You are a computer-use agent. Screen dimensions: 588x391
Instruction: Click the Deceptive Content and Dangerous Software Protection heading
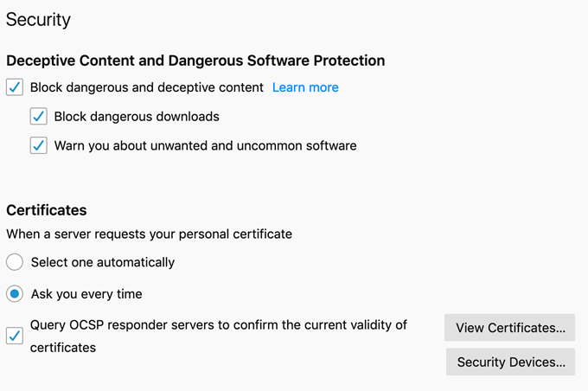pos(195,61)
